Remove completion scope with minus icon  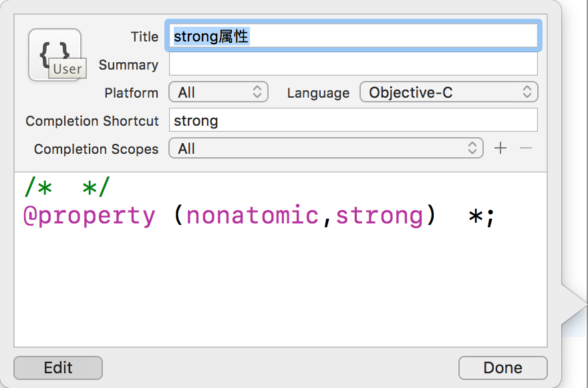coord(526,148)
